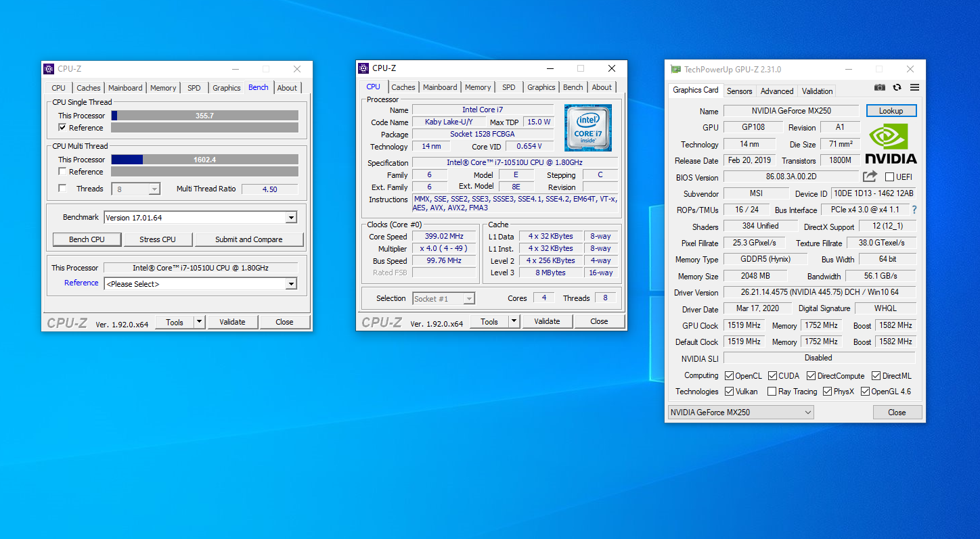Click the GPU-Z refresh icon
The image size is (980, 539).
[x=897, y=87]
